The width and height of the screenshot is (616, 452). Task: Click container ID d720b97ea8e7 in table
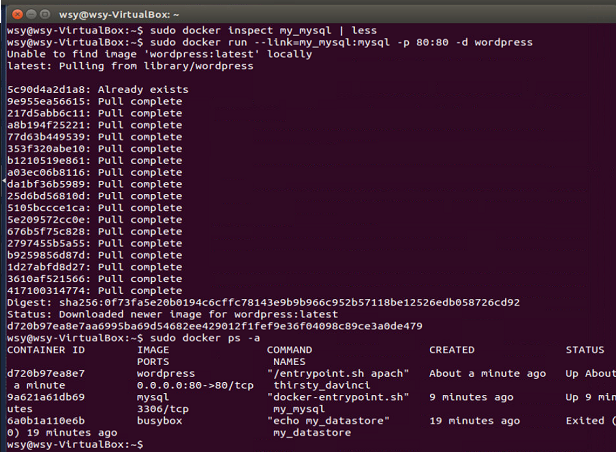(x=46, y=373)
